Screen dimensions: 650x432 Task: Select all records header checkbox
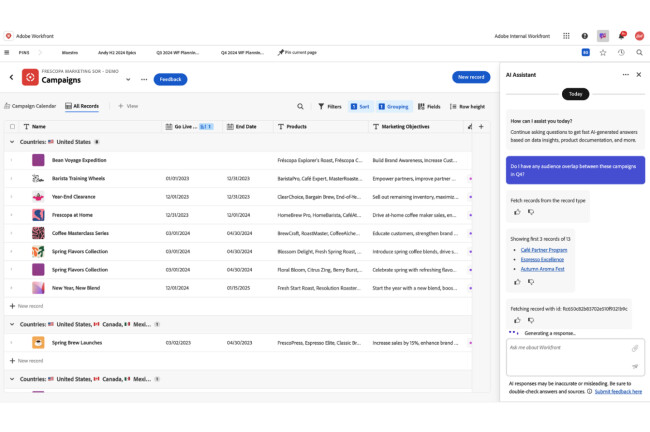(12, 126)
